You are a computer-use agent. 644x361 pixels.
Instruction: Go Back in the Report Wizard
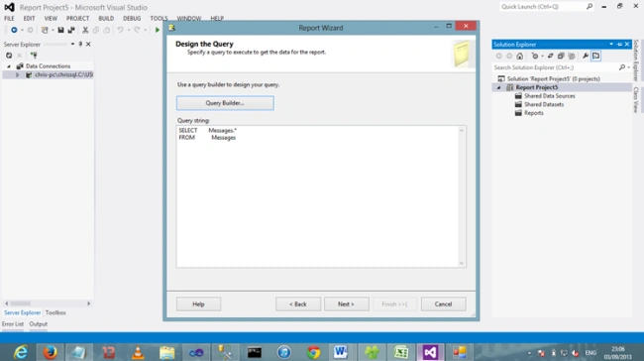pyautogui.click(x=298, y=304)
